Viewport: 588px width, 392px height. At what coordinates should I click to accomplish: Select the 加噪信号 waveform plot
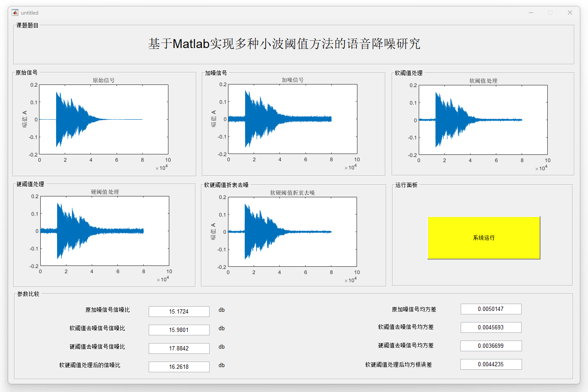[293, 119]
